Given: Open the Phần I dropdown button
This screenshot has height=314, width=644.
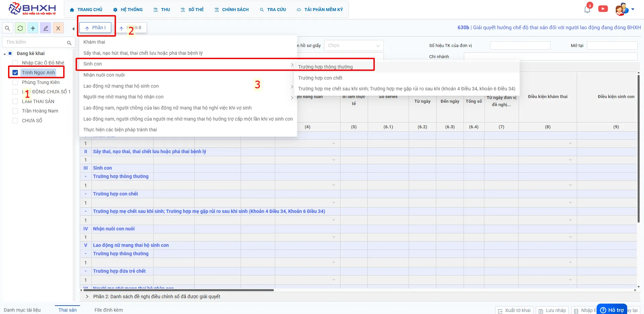Looking at the screenshot, I should tap(95, 28).
